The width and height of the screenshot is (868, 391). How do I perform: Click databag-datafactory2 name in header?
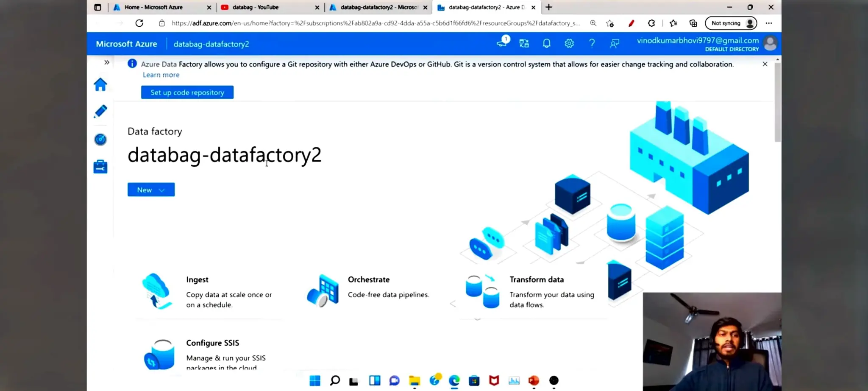click(211, 44)
